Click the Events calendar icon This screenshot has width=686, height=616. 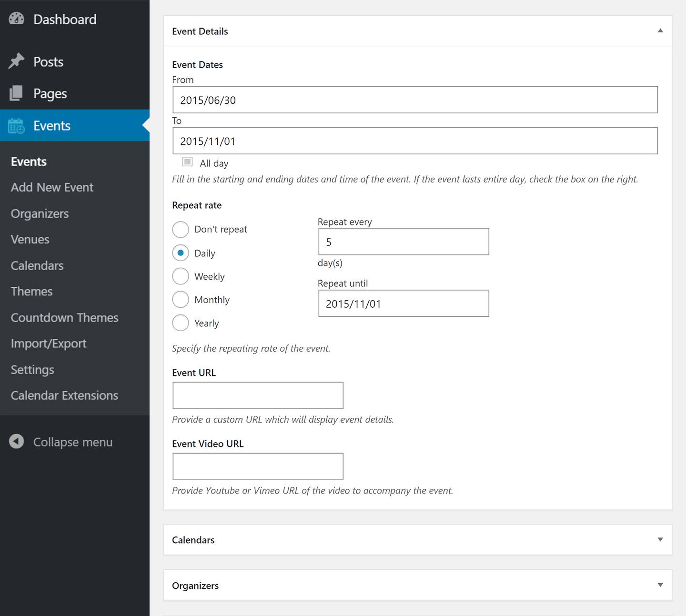(17, 126)
